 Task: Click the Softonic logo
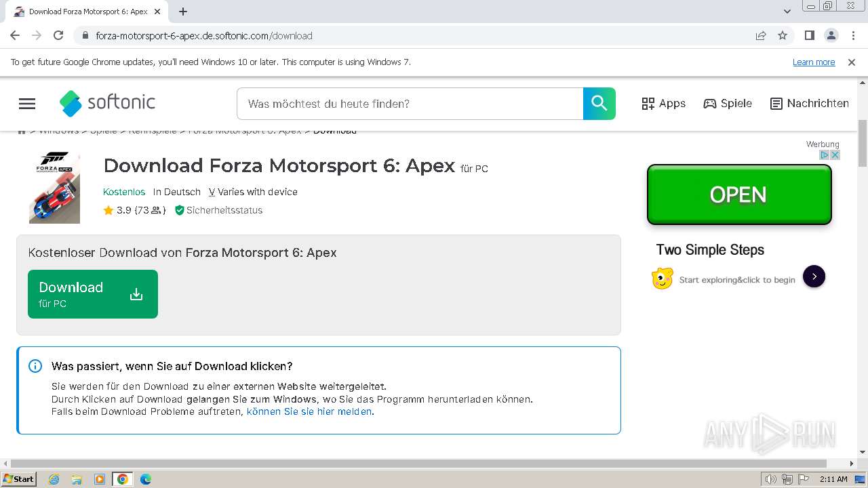tap(107, 103)
